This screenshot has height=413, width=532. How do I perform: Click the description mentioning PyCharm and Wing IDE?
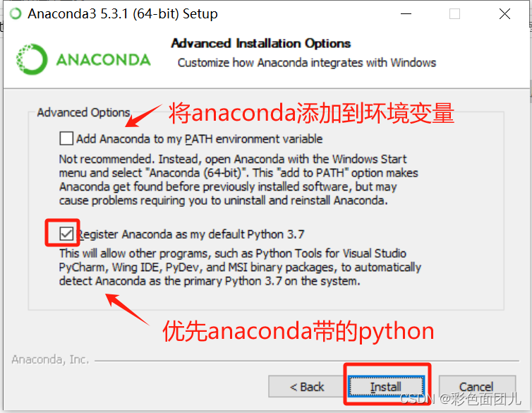click(x=240, y=268)
